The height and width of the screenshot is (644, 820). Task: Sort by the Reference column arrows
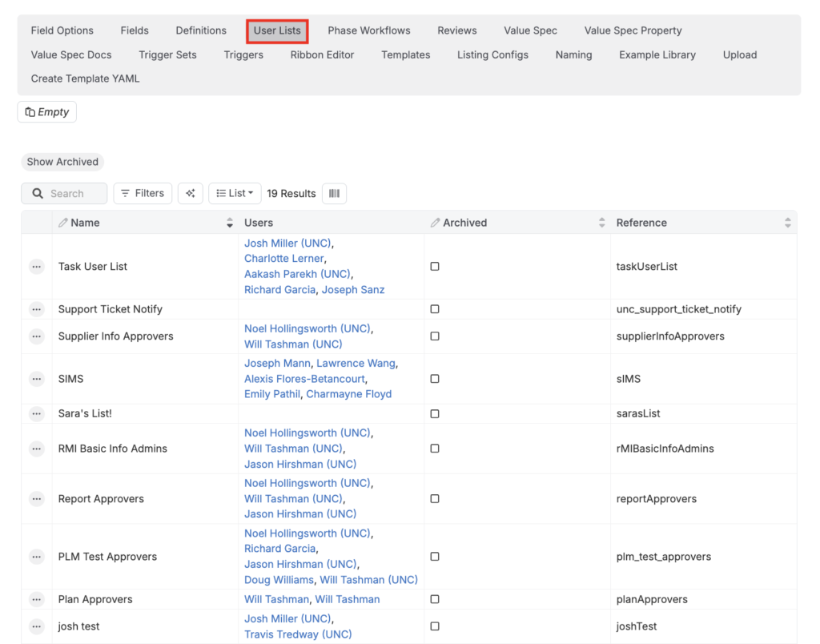point(788,223)
